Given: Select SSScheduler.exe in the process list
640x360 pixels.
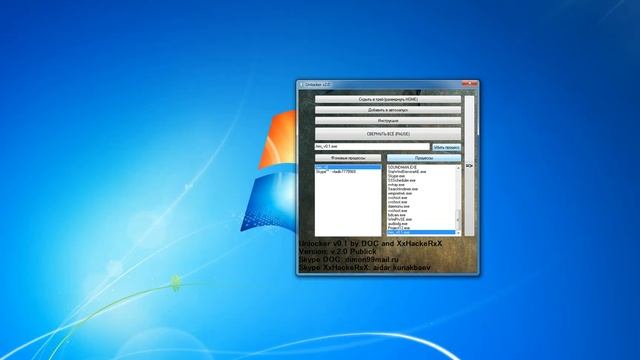Looking at the screenshot, I should [421, 180].
